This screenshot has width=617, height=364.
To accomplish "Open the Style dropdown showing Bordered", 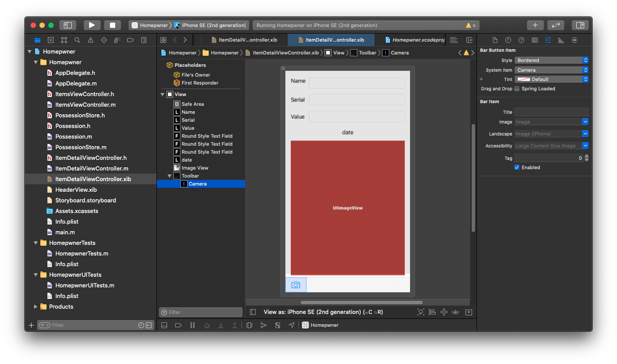I will (552, 60).
